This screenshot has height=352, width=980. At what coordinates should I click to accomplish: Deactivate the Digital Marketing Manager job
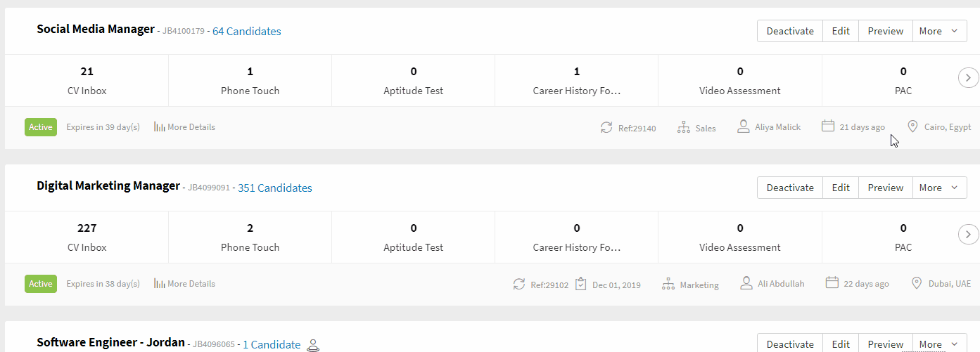pyautogui.click(x=790, y=188)
